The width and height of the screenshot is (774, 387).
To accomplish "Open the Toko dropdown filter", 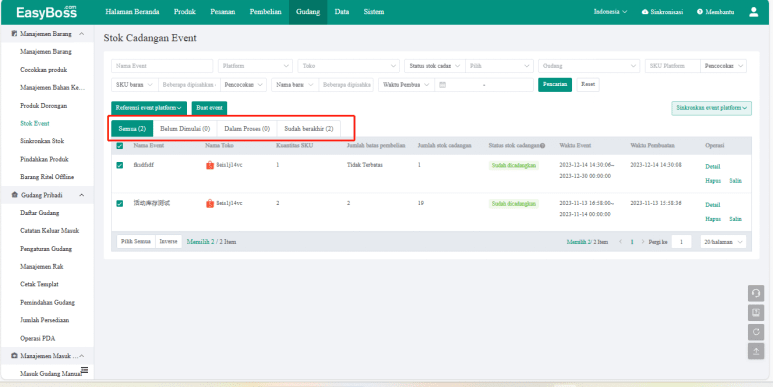I will click(x=348, y=66).
